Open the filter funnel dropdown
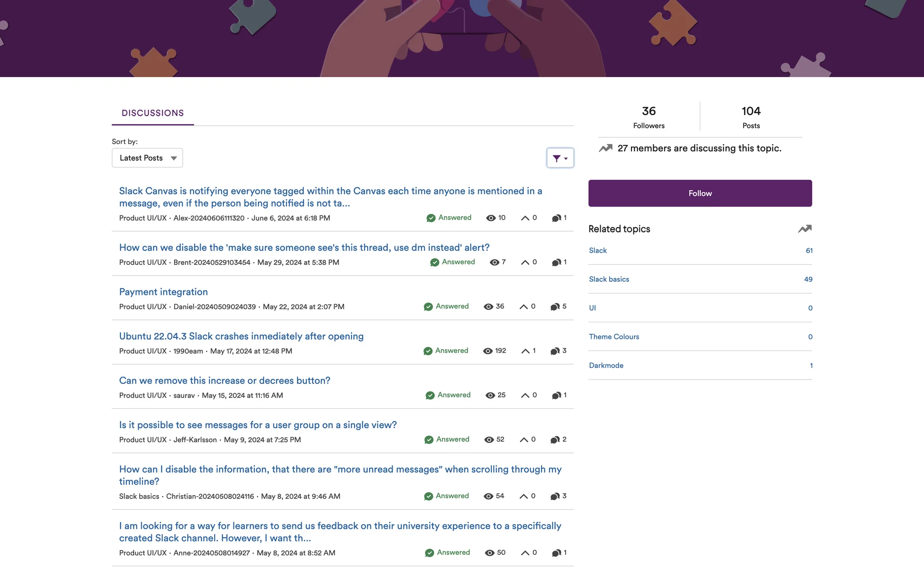This screenshot has width=924, height=578. pos(560,158)
